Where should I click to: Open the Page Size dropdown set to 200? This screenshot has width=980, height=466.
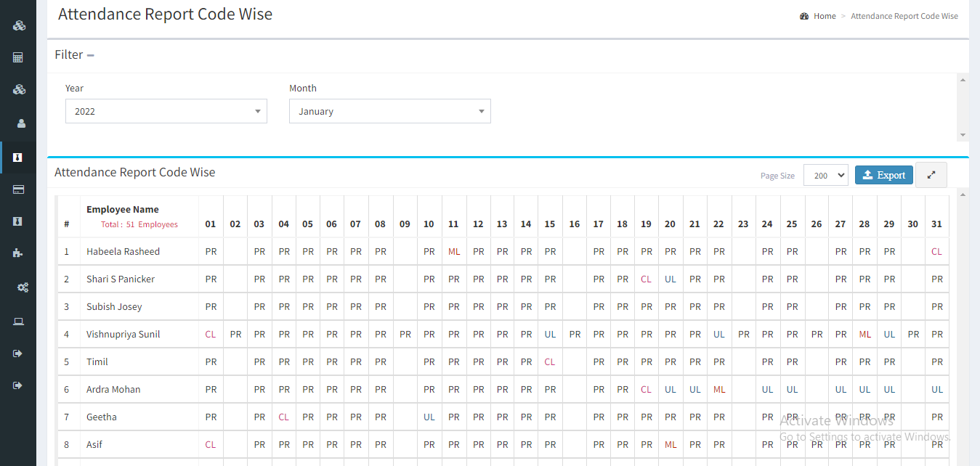825,175
